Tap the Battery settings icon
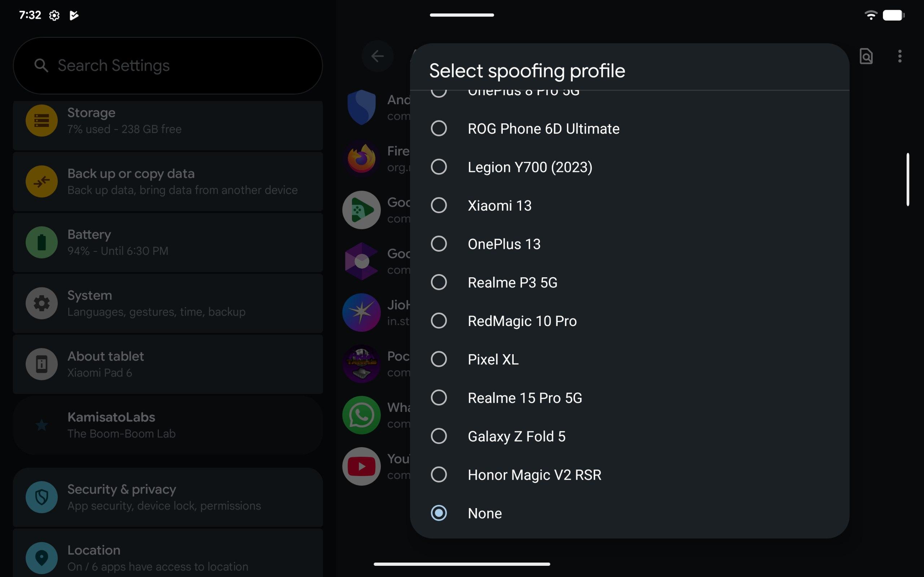The image size is (924, 577). (42, 242)
